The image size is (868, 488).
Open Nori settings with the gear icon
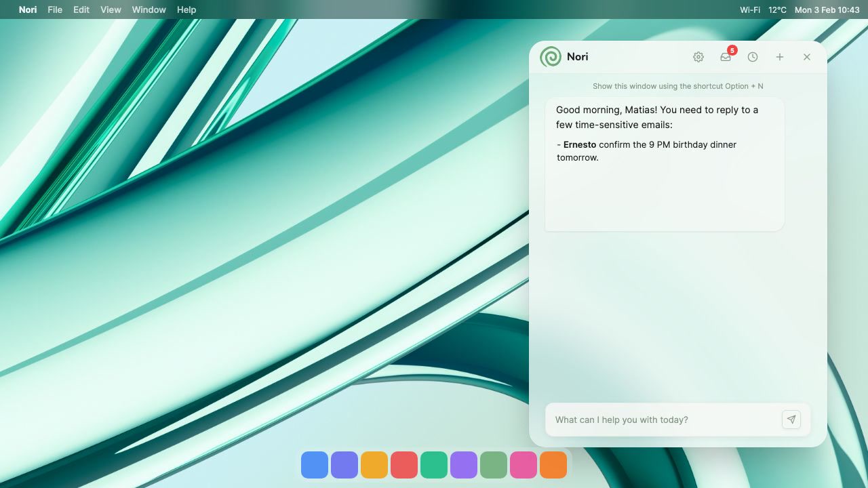coord(698,57)
